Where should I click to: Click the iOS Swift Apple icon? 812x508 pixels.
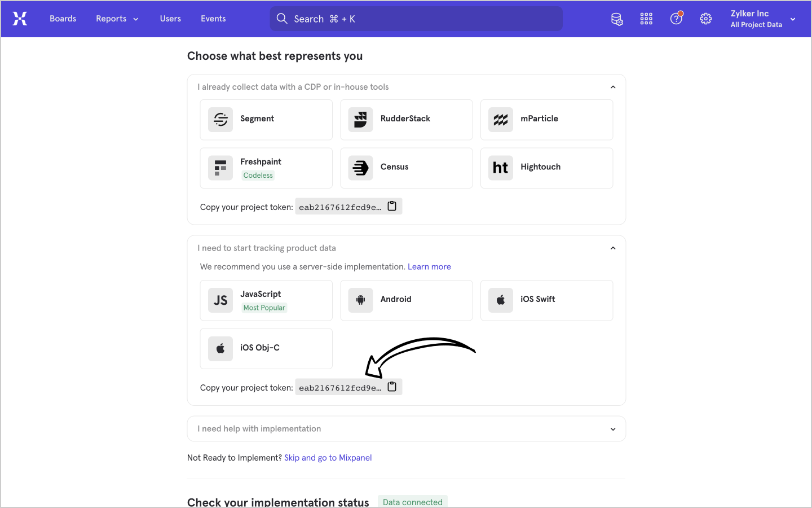click(501, 300)
